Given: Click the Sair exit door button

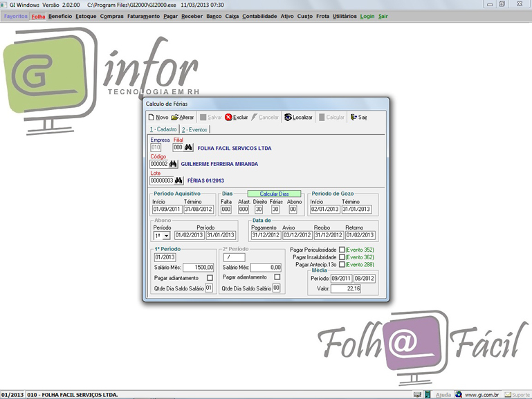Looking at the screenshot, I should (x=358, y=118).
